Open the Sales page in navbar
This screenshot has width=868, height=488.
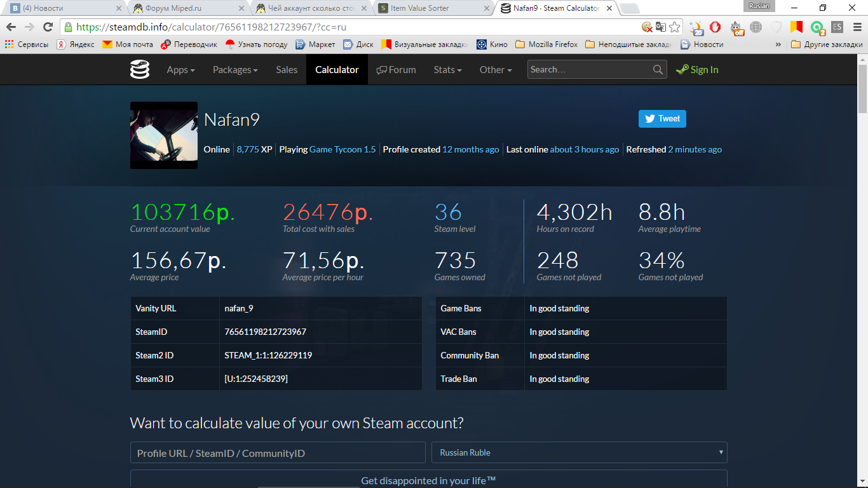point(287,70)
